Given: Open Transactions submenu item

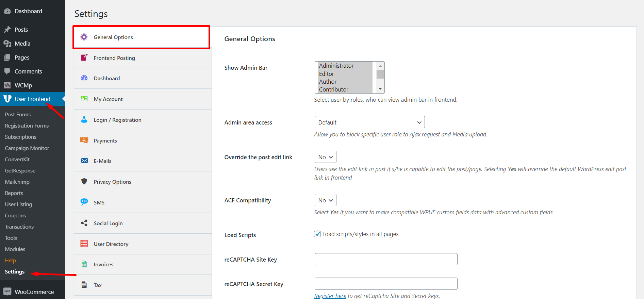Looking at the screenshot, I should [x=19, y=227].
